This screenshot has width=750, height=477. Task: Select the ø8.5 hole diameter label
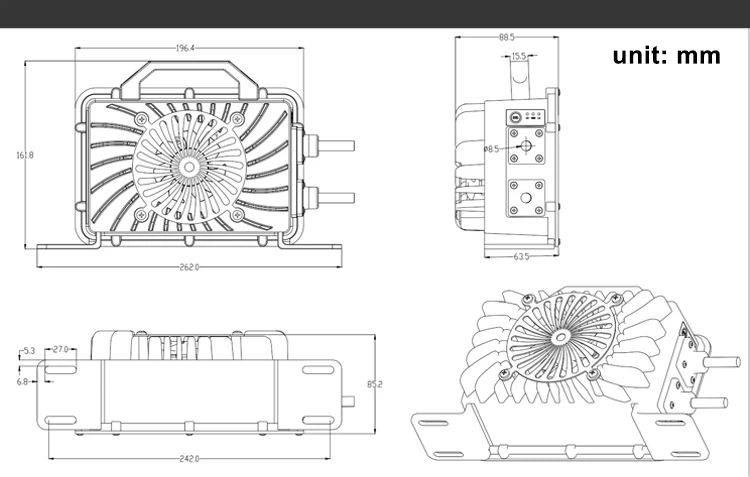click(491, 149)
